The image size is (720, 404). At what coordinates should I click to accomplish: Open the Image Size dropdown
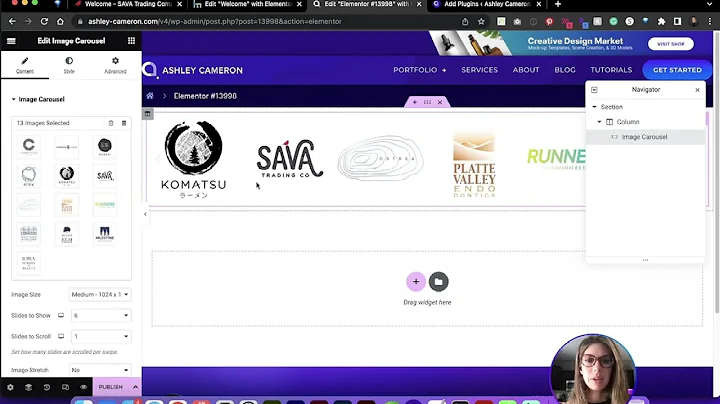coord(100,294)
